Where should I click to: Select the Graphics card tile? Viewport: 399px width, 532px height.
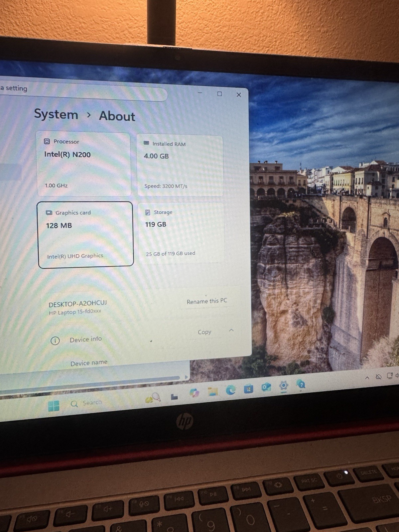86,234
